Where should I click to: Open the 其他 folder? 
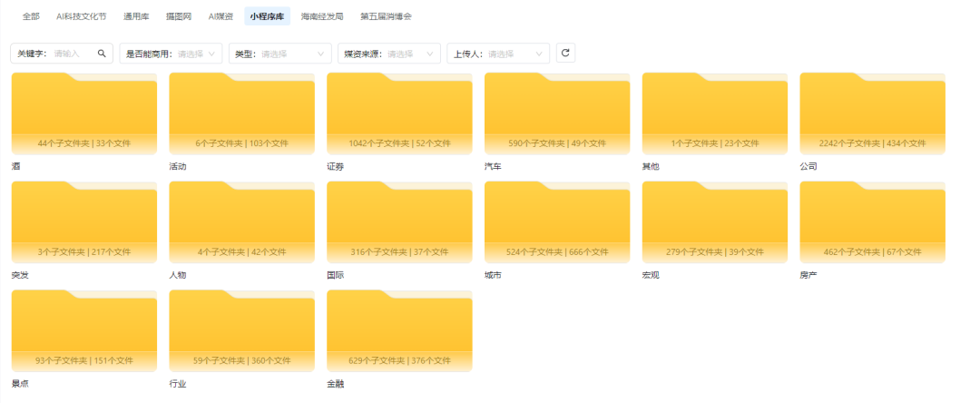[x=715, y=113]
